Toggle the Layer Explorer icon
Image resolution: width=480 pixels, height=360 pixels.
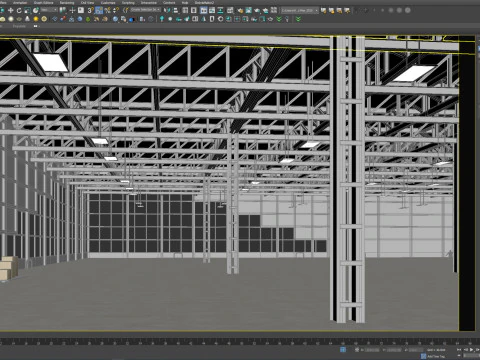coord(193,10)
